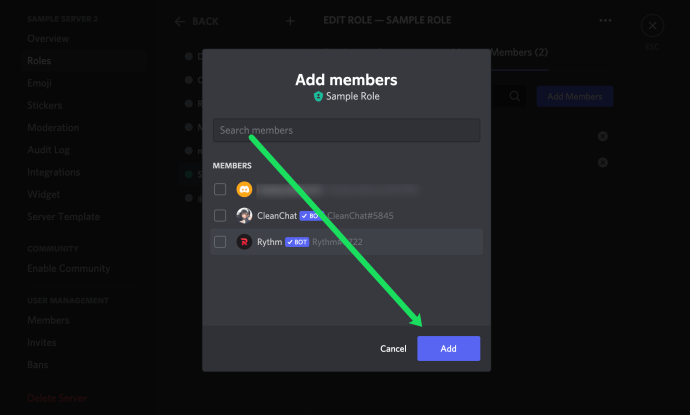Click the search magnifier icon behind dialog
Image resolution: width=690 pixels, height=415 pixels.
[514, 96]
